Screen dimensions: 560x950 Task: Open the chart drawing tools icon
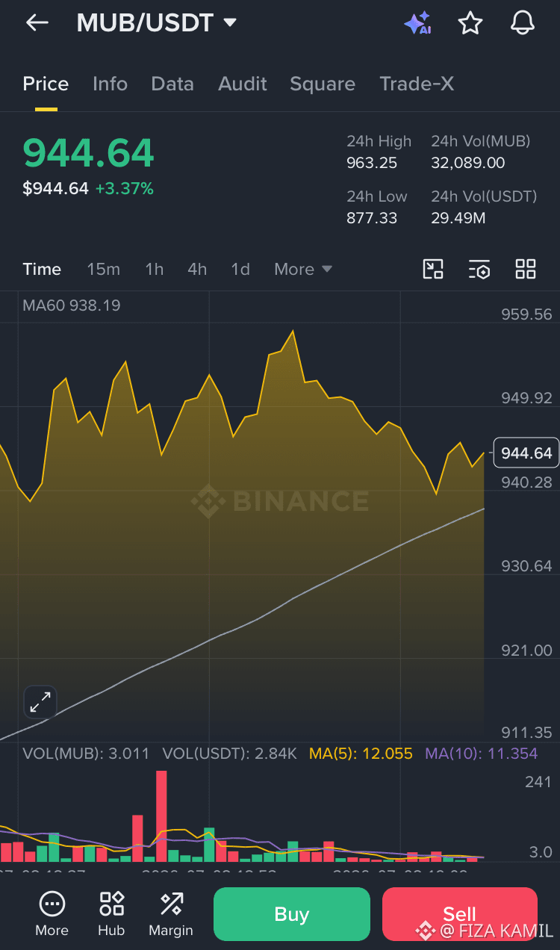click(x=433, y=269)
